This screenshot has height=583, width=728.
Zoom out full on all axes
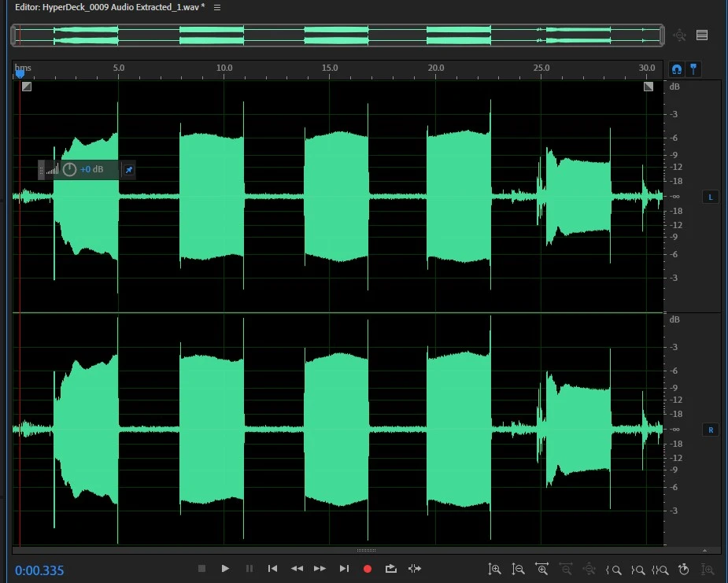click(x=589, y=569)
